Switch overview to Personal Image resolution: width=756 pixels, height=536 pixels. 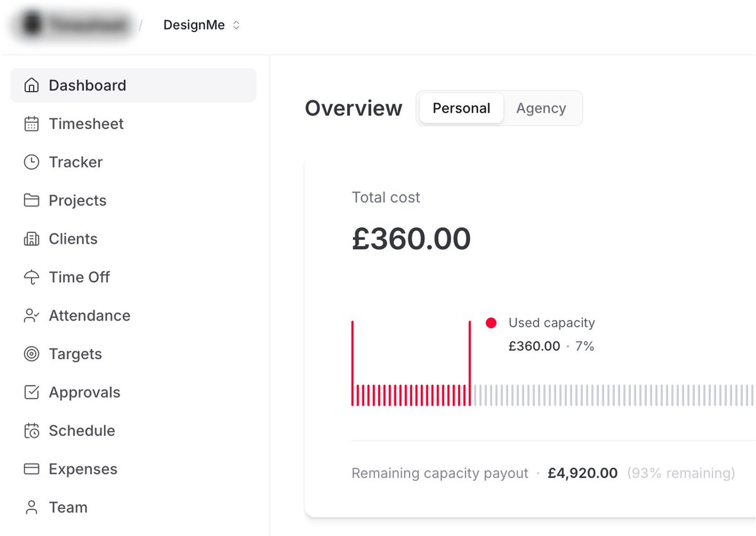(461, 108)
